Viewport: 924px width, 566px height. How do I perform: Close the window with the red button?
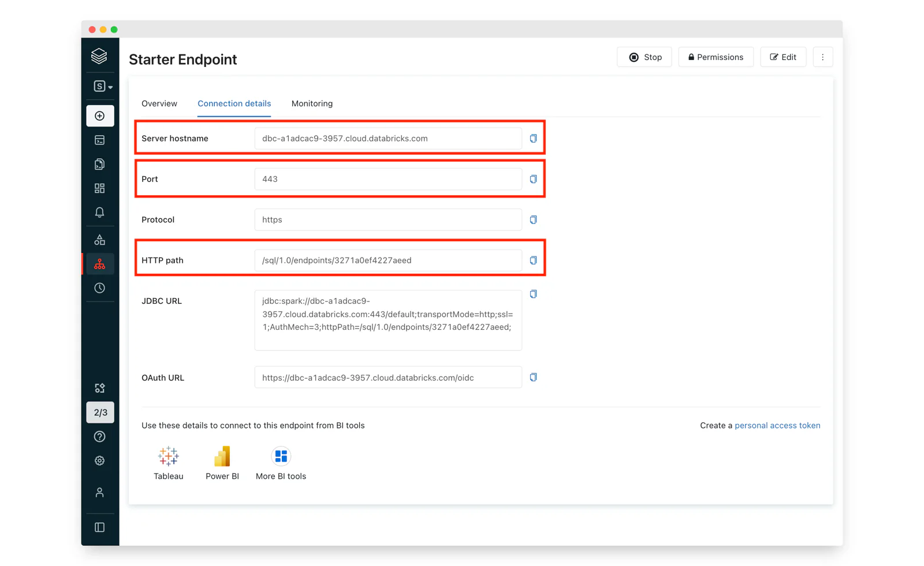[x=92, y=29]
